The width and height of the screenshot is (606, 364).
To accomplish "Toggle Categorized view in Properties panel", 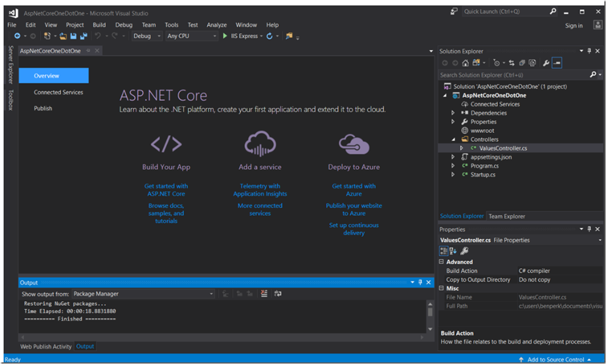I will 444,251.
